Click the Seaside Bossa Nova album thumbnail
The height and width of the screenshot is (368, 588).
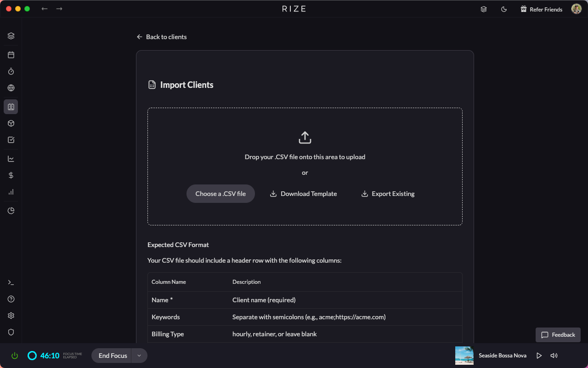click(x=464, y=356)
